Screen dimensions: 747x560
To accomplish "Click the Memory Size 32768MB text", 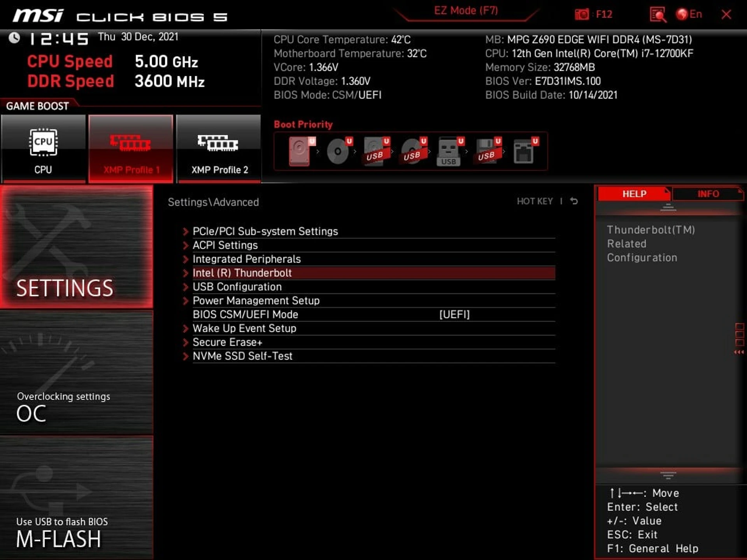I will (x=540, y=67).
